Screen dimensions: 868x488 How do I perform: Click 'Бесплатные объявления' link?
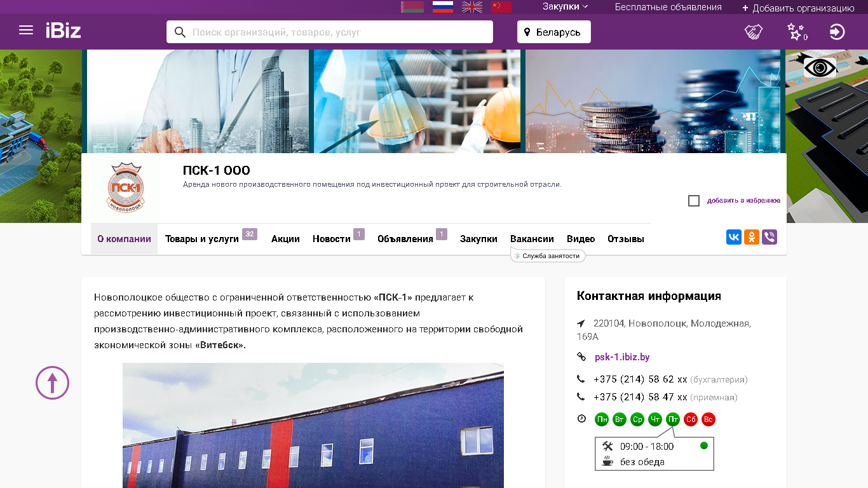[x=668, y=7]
